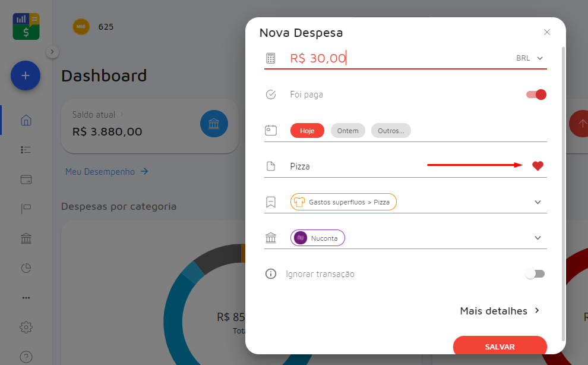The image size is (588, 365).
Task: Select the Hoje date chip
Action: pos(307,131)
